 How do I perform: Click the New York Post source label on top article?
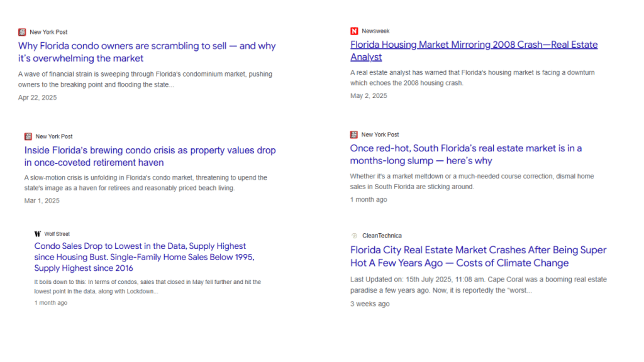click(50, 31)
